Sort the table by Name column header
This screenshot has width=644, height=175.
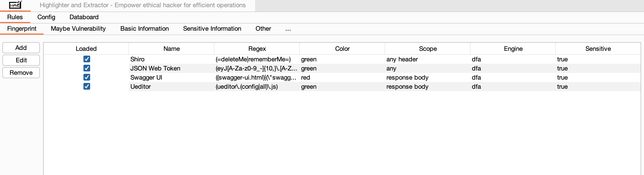coord(171,49)
